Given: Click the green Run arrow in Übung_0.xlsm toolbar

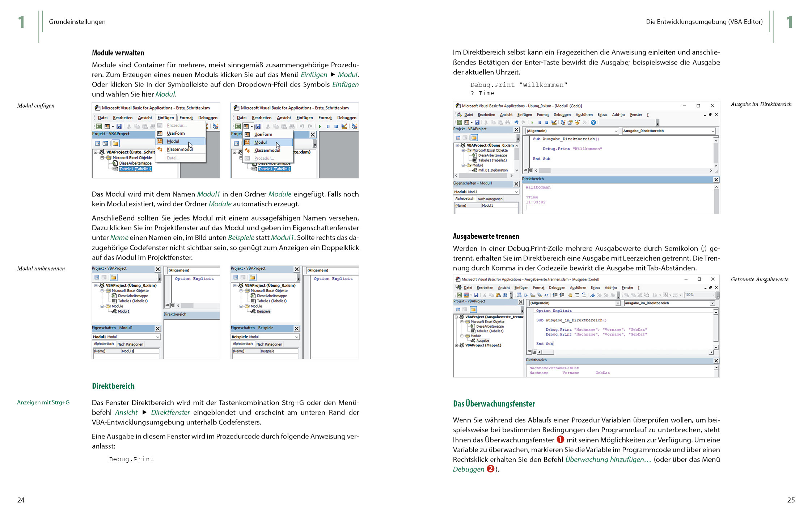Looking at the screenshot, I should coord(532,122).
